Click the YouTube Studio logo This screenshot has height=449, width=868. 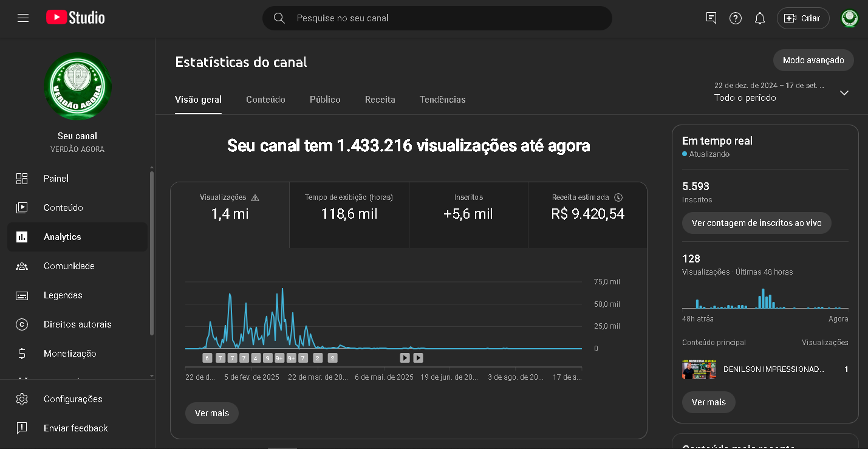coord(75,18)
